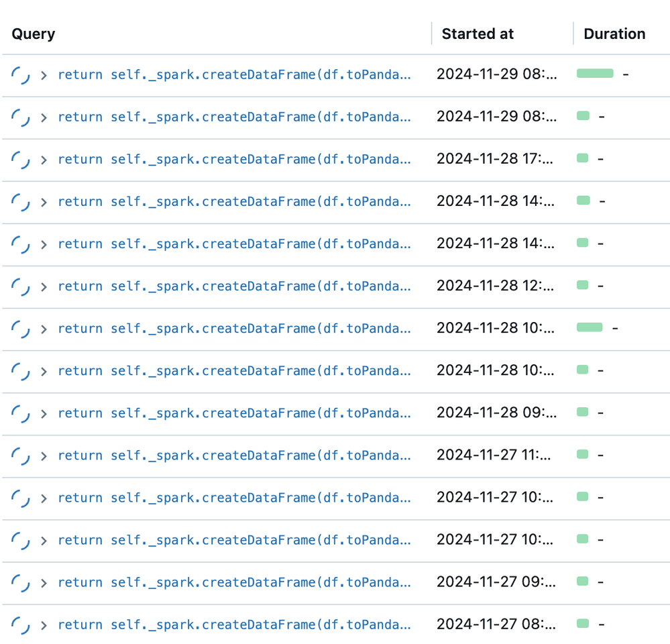This screenshot has width=670, height=644.
Task: Click the spinner icon in the bottom row
Action: click(21, 625)
